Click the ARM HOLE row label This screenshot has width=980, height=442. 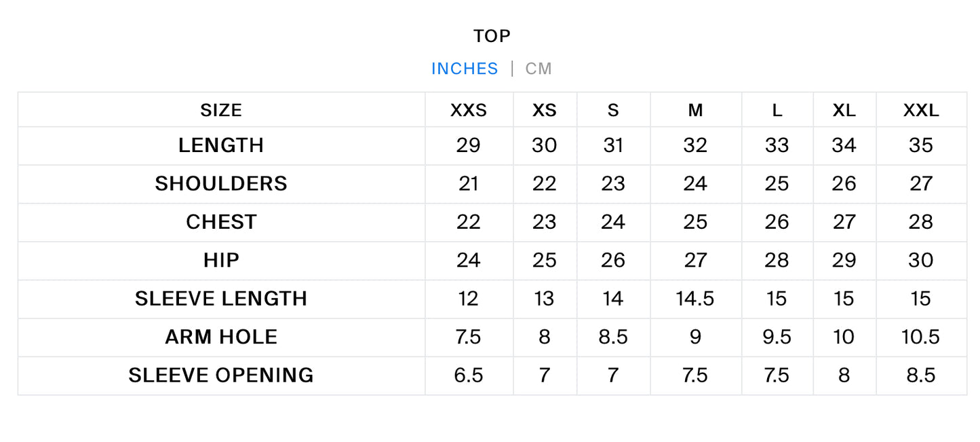tap(221, 337)
